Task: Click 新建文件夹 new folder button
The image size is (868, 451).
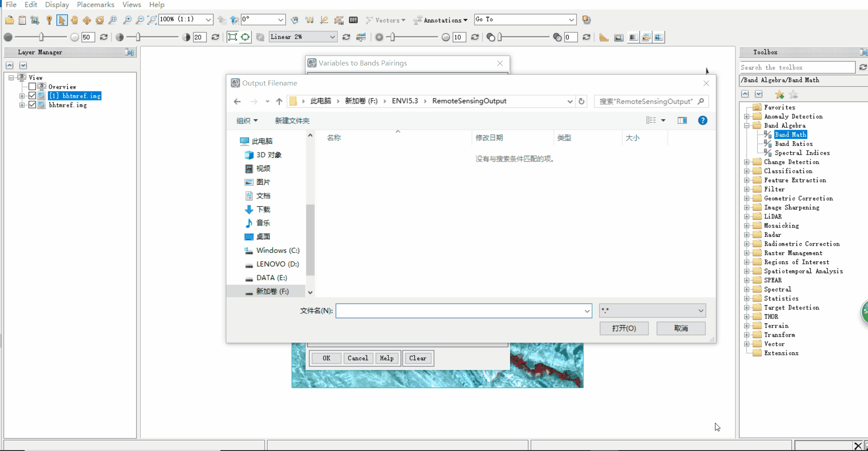Action: point(292,121)
